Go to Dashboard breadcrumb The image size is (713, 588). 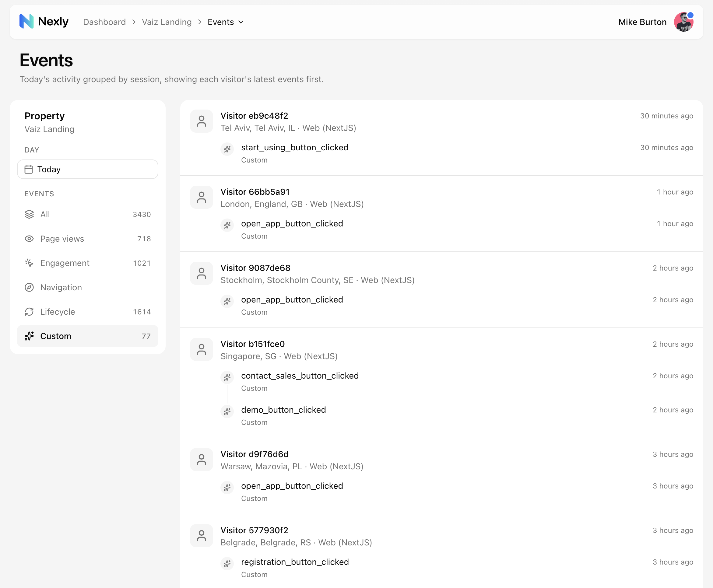click(x=104, y=22)
